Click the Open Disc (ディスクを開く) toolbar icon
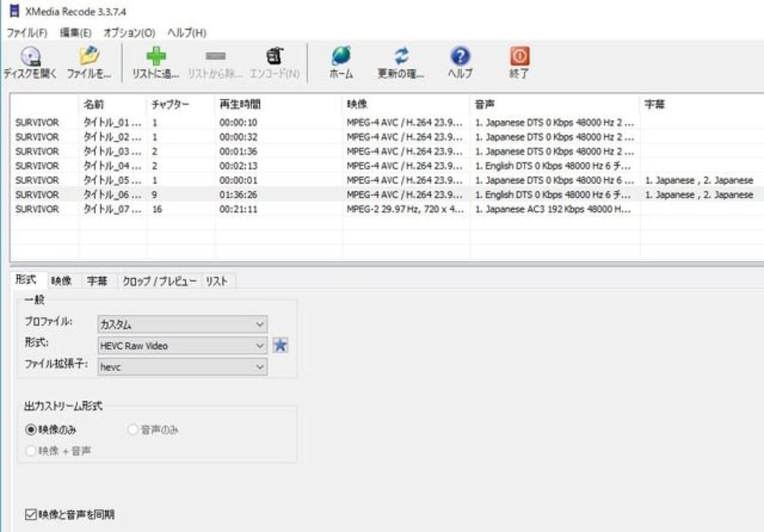 (x=30, y=56)
